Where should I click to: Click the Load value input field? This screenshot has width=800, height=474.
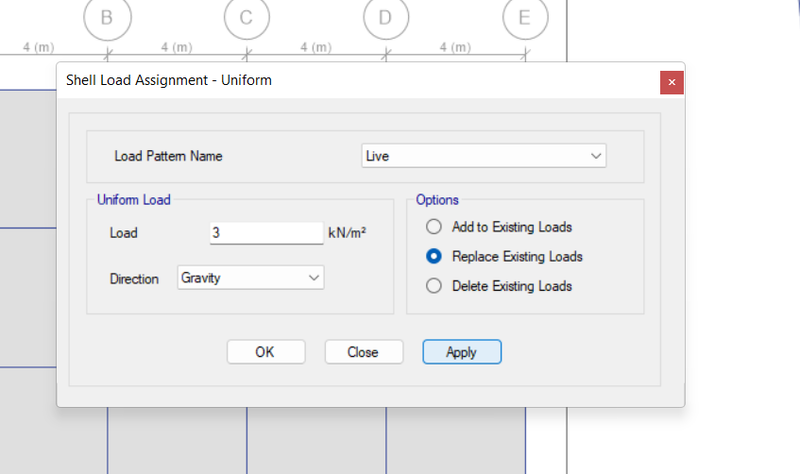(266, 233)
